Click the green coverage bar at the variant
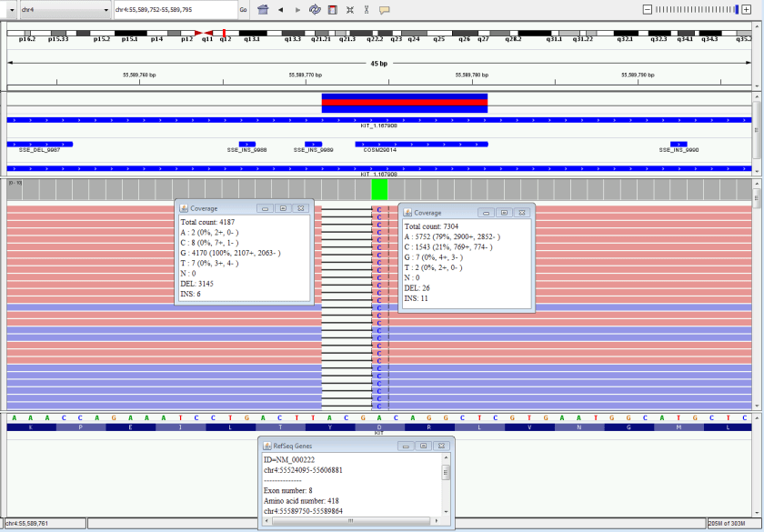This screenshot has height=532, width=764. (379, 189)
